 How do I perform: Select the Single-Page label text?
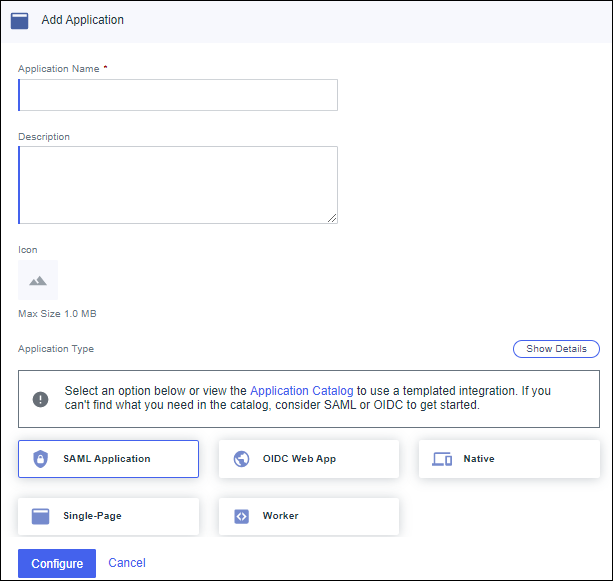[x=92, y=516]
